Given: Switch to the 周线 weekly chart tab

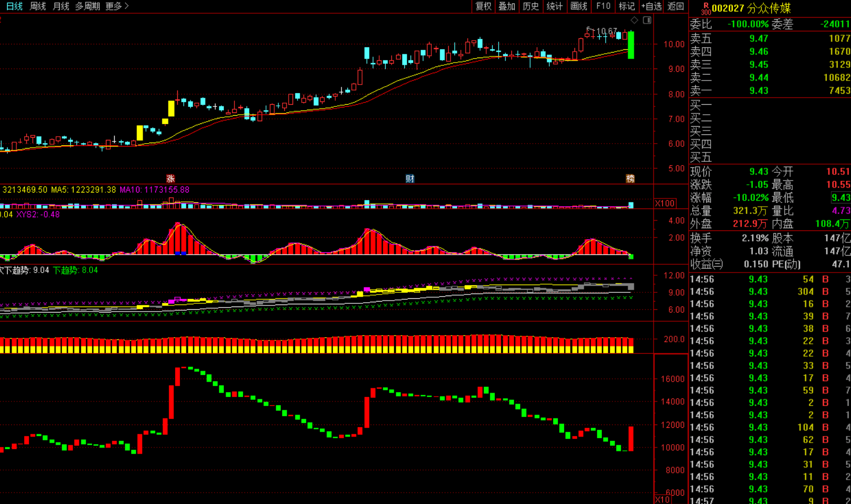Looking at the screenshot, I should click(x=38, y=6).
